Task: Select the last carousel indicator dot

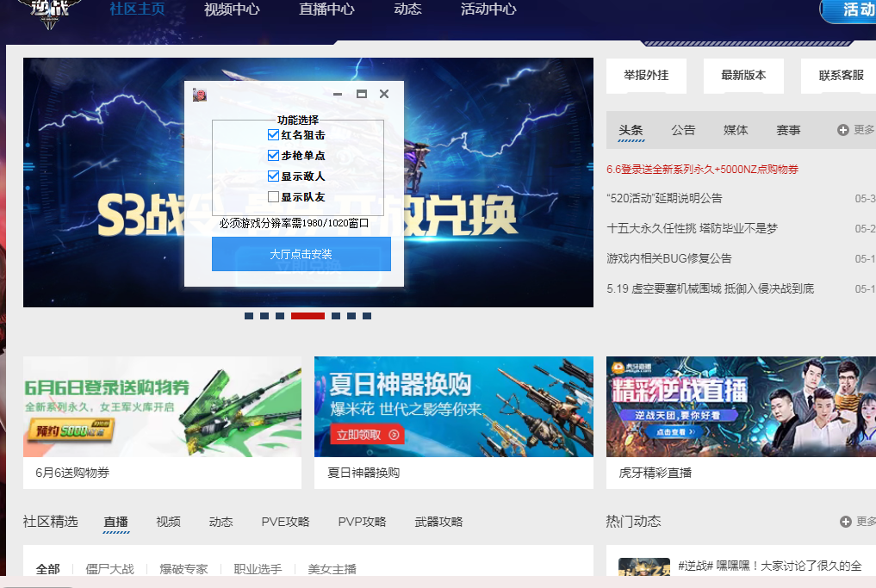Action: coord(367,316)
